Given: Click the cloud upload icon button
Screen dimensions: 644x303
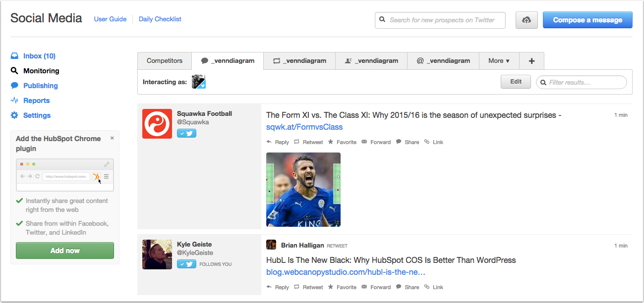Looking at the screenshot, I should click(527, 20).
